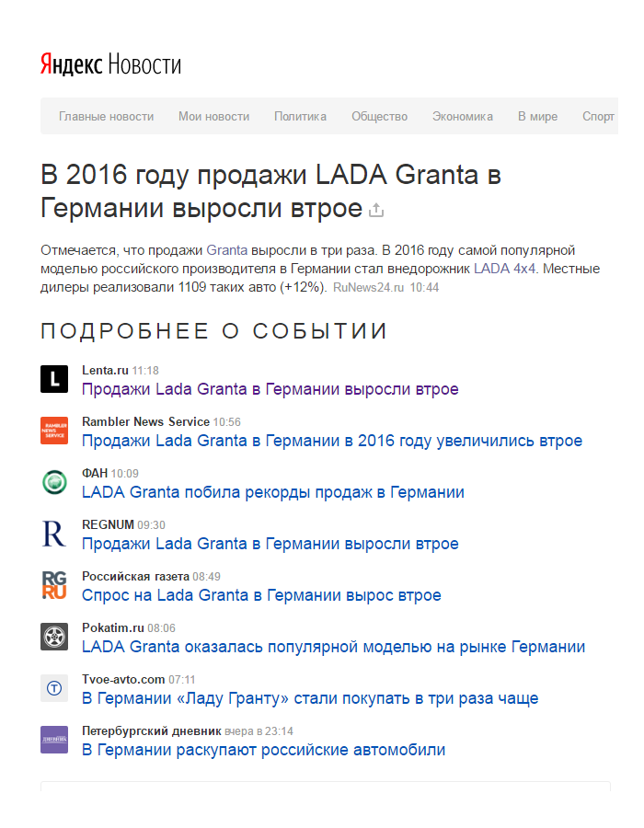
Task: Click the Rambler News Service source name
Action: (x=145, y=421)
